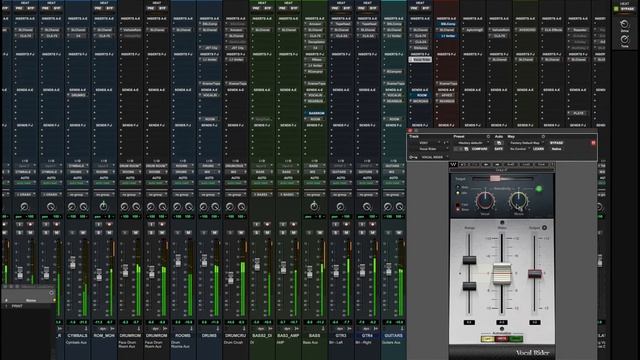Mute the GUITARS track
640x360 pixels.
[x=399, y=233]
